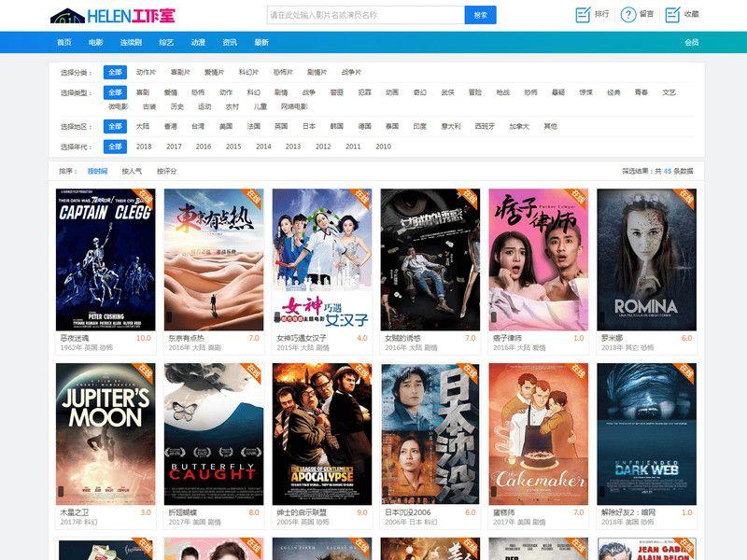The width and height of the screenshot is (747, 560).
Task: Open the Butterfly Caught poster
Action: (x=214, y=434)
